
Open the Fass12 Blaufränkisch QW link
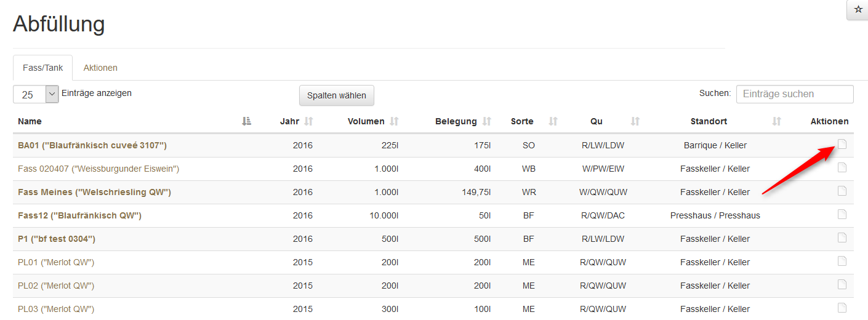tap(80, 215)
